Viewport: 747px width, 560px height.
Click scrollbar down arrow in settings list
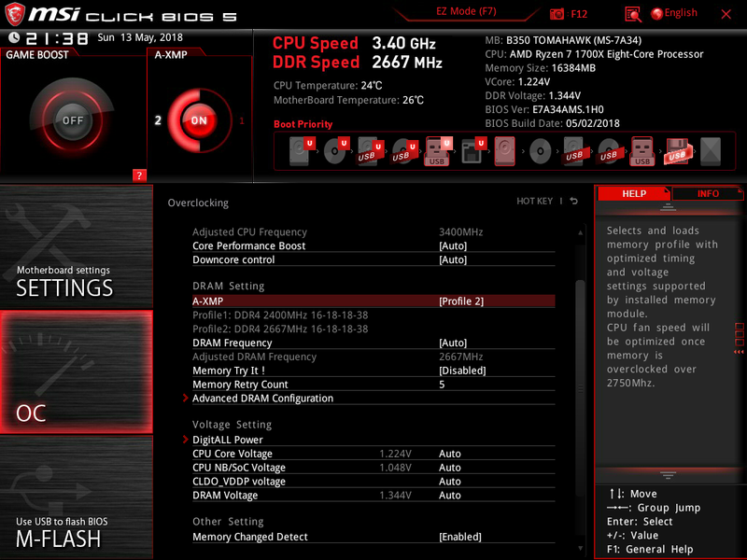580,549
